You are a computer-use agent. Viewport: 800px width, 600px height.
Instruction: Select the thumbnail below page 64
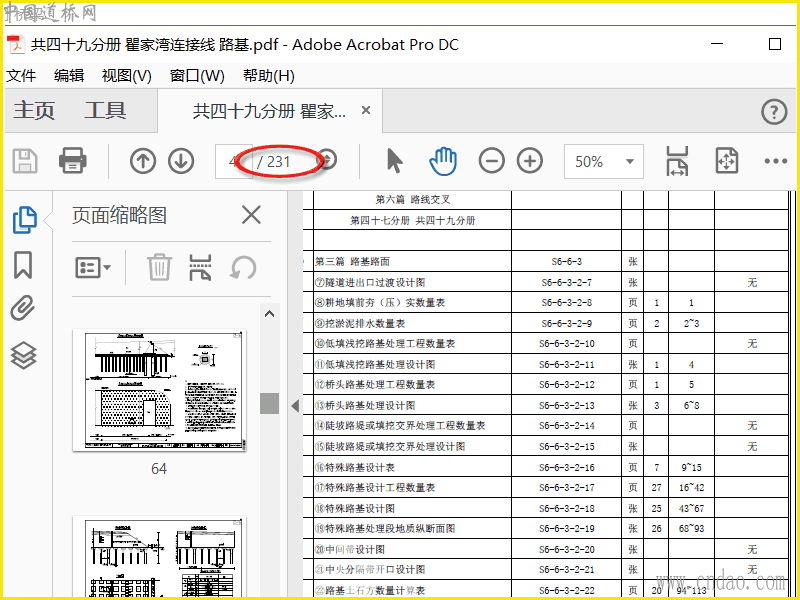(159, 557)
